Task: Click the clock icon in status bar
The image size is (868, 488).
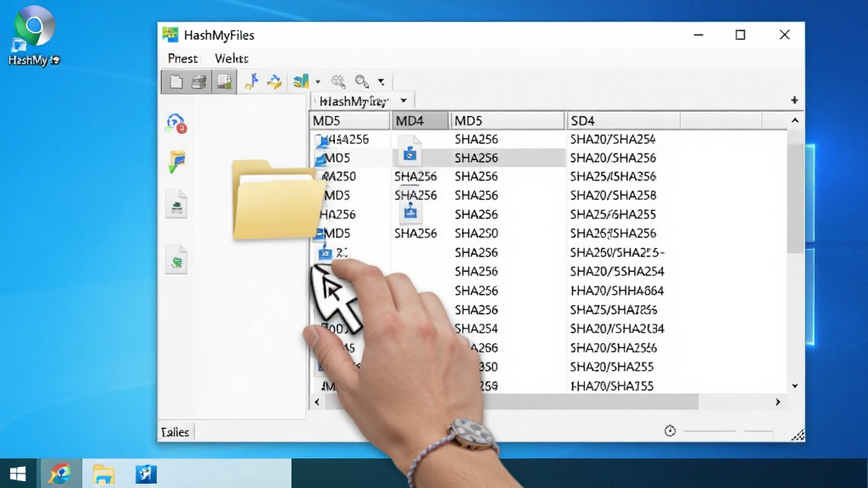Action: coord(670,430)
